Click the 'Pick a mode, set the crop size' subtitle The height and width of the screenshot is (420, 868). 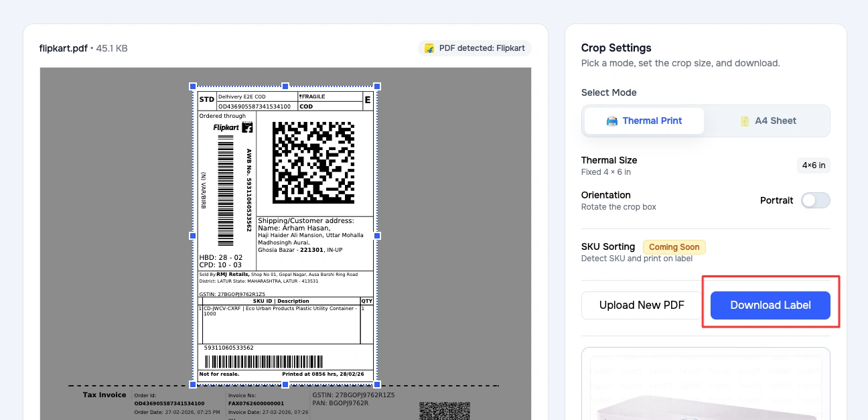[680, 63]
